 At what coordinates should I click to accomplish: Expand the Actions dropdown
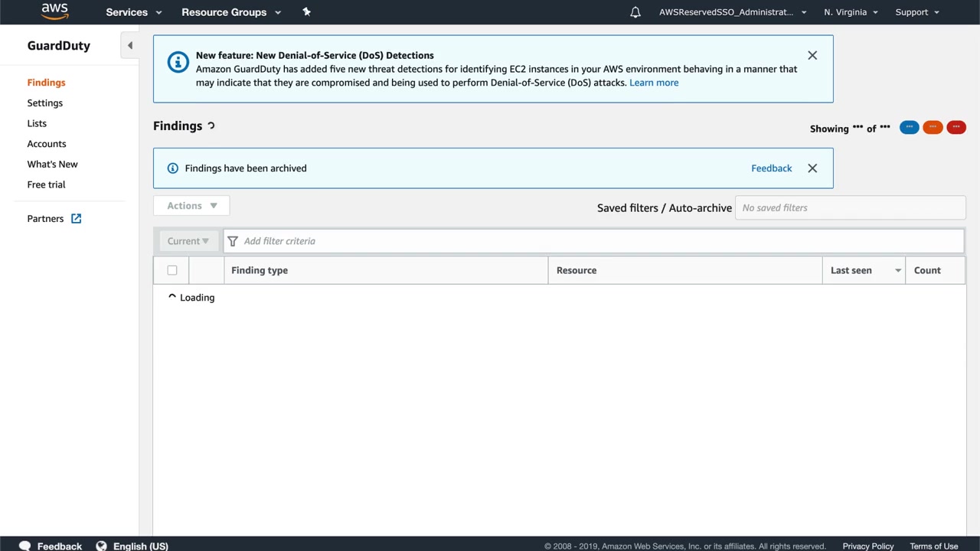click(x=192, y=206)
